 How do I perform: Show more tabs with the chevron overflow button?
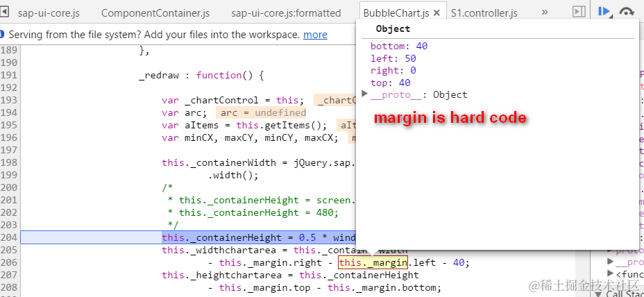tap(545, 12)
